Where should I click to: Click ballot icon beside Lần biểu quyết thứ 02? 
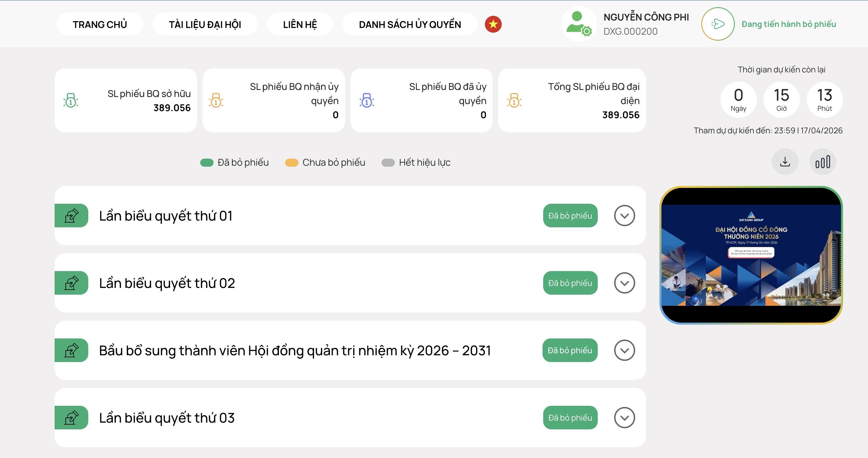[71, 283]
